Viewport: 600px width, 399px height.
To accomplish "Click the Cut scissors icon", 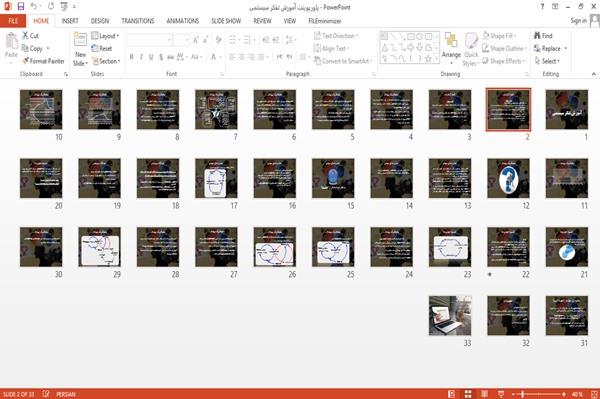I will click(x=25, y=36).
